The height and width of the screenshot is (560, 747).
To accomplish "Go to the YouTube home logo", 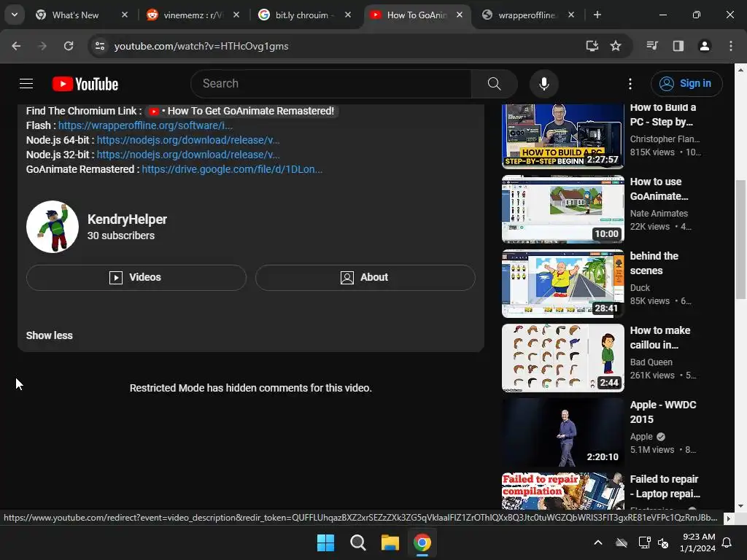I will (x=85, y=84).
